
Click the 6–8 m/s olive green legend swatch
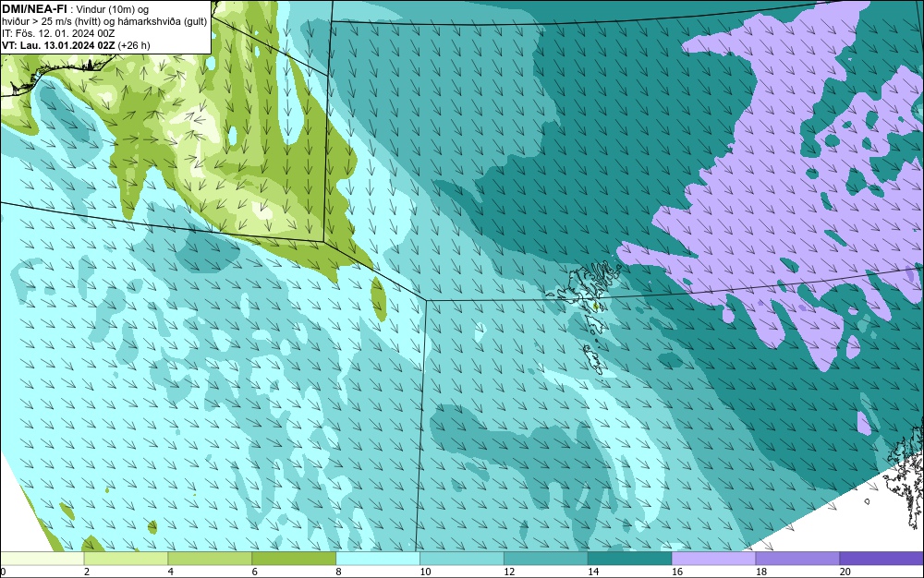pyautogui.click(x=294, y=558)
